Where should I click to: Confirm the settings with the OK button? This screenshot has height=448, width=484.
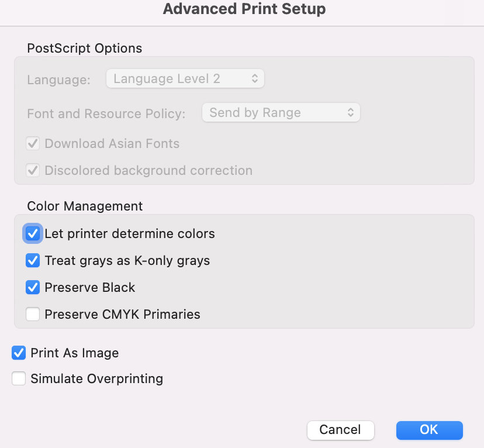pos(429,430)
